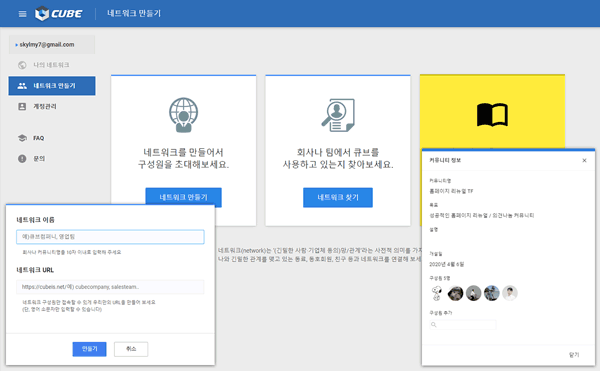The image size is (600, 371).
Task: Click 닫기 in the community info panel
Action: click(x=574, y=355)
